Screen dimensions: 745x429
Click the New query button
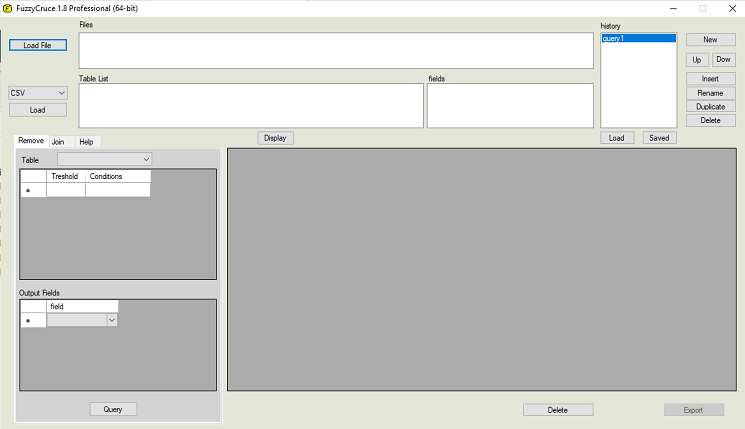[x=710, y=39]
